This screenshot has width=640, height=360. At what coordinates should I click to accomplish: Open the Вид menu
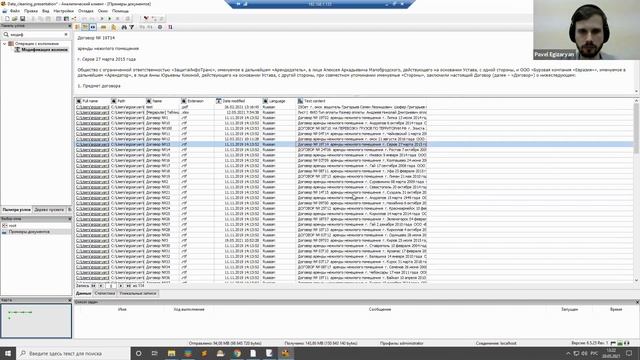pos(46,11)
